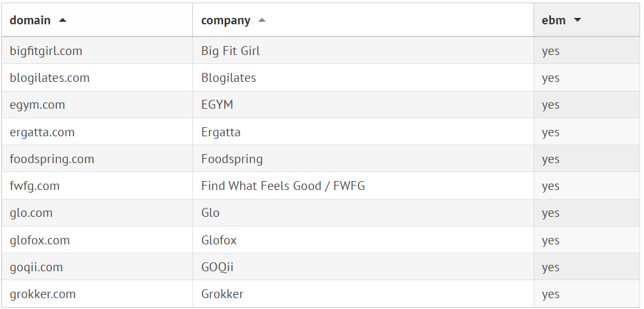Select the fwfg.com domain cell
The height and width of the screenshot is (309, 644).
click(x=34, y=186)
